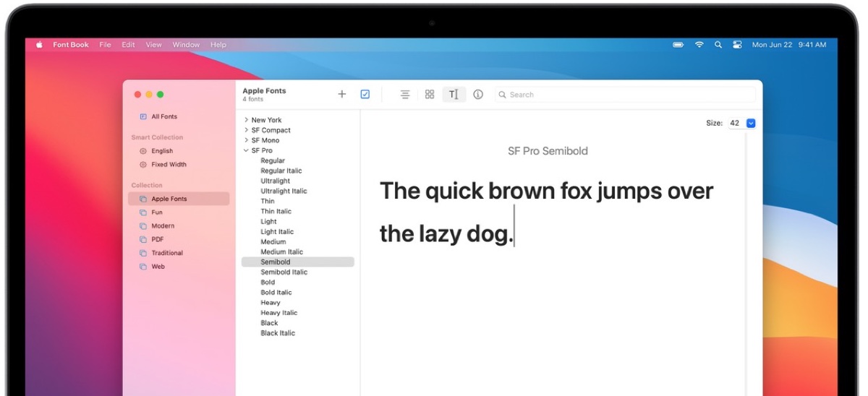Select the Regular typeface
Viewport: 868px width, 396px height.
click(x=273, y=160)
